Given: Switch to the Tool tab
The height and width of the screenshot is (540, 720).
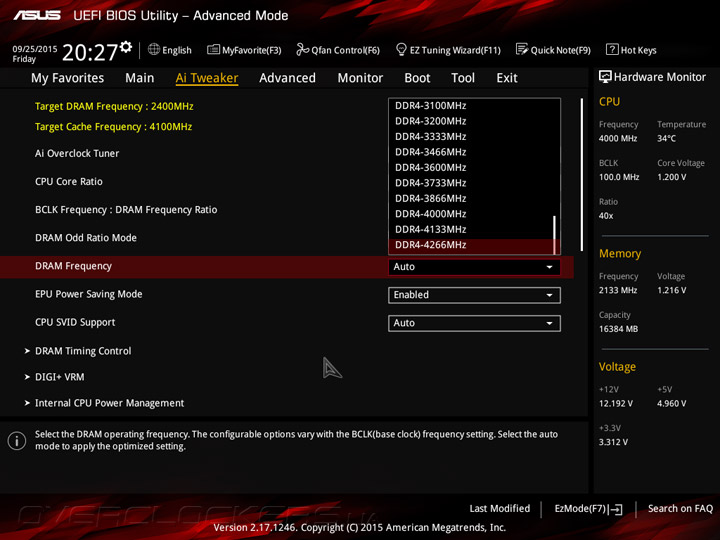Looking at the screenshot, I should (463, 78).
